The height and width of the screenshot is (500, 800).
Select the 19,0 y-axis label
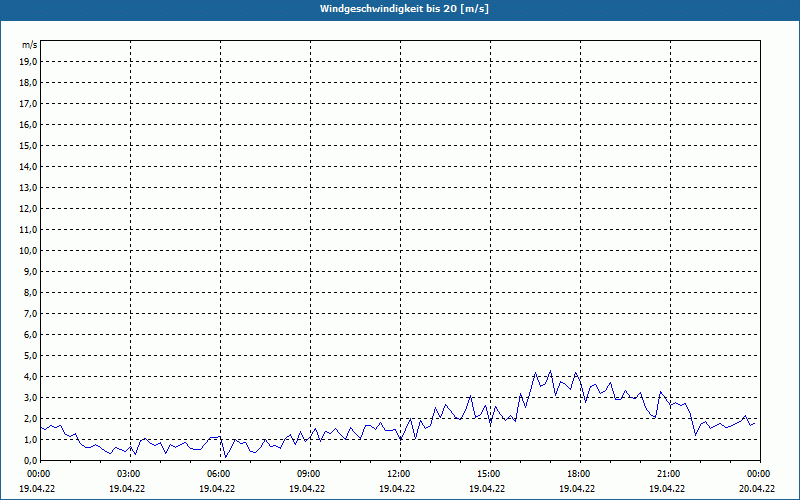29,61
